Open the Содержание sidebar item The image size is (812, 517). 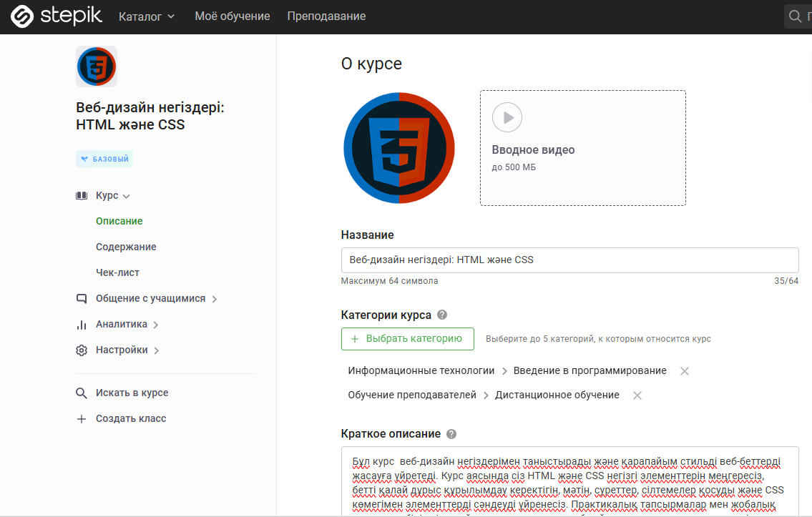pos(126,247)
